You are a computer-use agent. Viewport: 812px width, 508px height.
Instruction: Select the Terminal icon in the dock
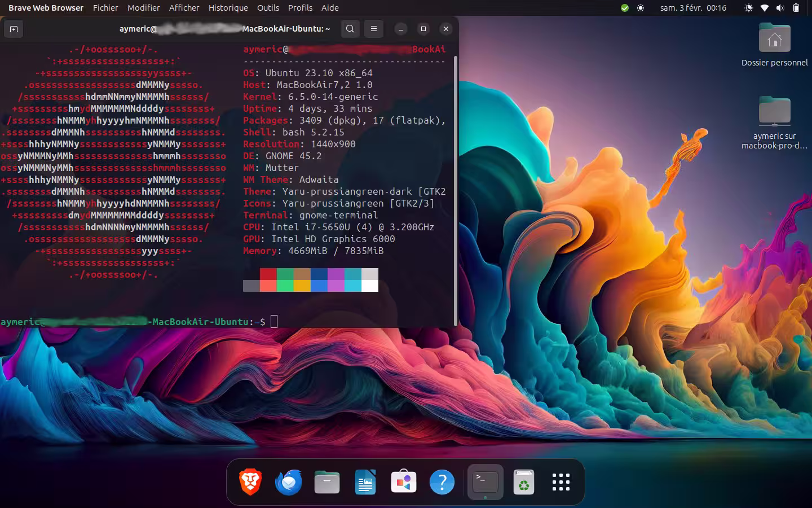[486, 482]
